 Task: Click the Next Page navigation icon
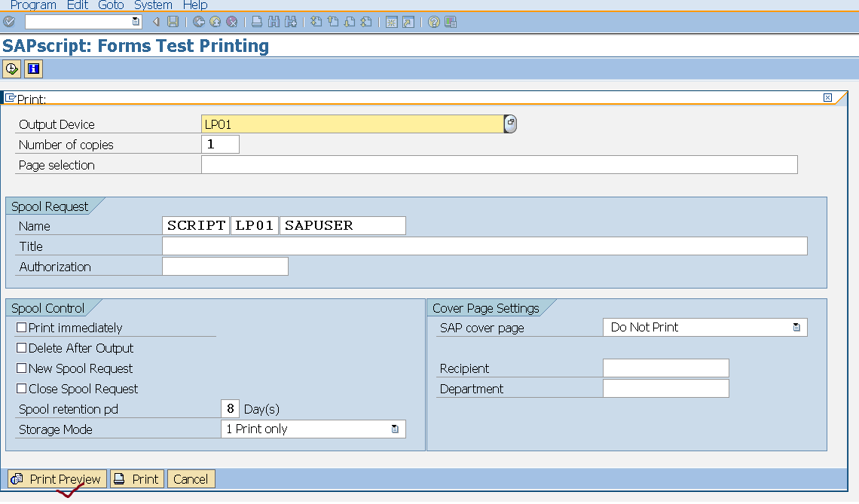[350, 22]
